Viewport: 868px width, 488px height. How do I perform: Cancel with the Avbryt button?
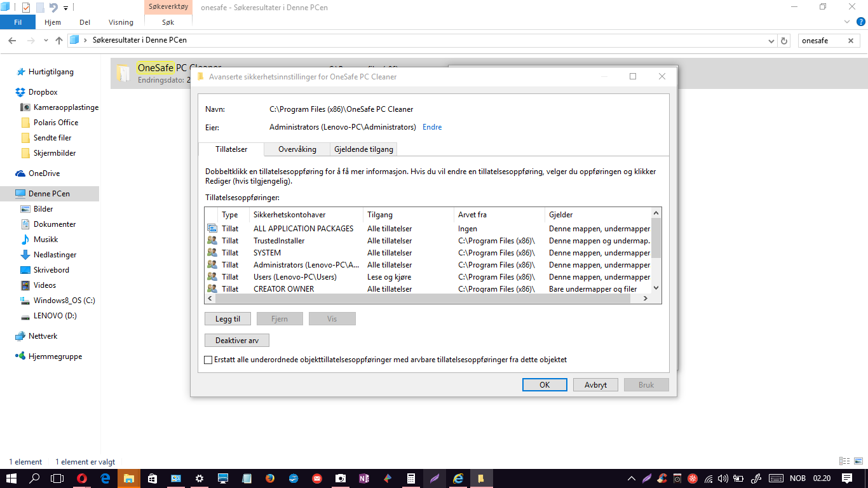coord(596,384)
